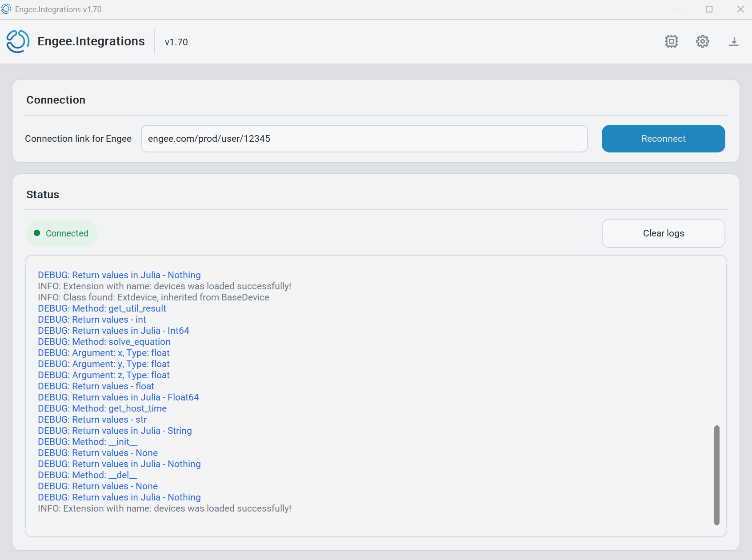Click the Clear logs button
Viewport: 752px width, 560px height.
click(x=663, y=233)
